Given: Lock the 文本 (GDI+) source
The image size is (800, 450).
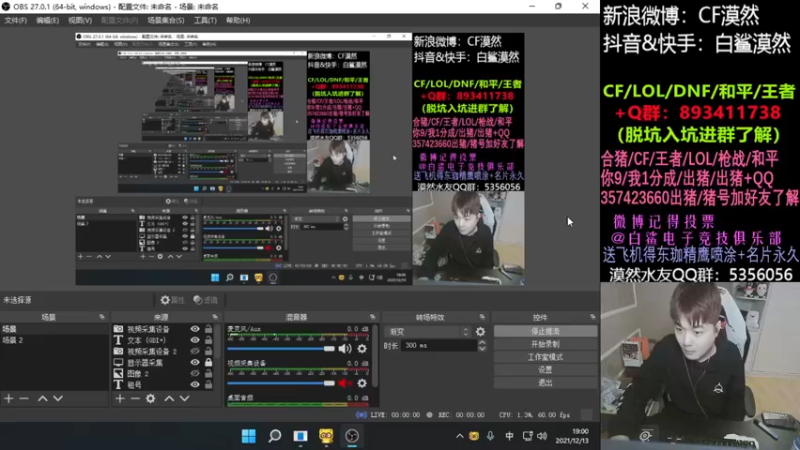Looking at the screenshot, I should [208, 340].
